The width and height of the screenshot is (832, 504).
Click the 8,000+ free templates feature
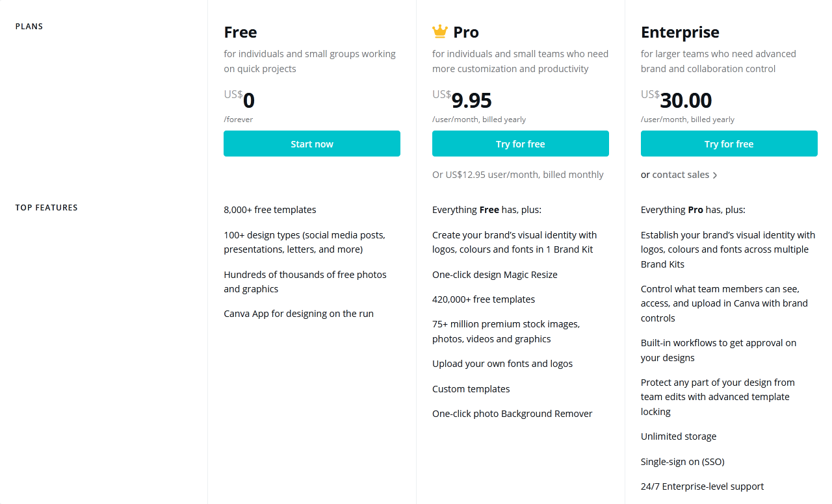click(270, 210)
